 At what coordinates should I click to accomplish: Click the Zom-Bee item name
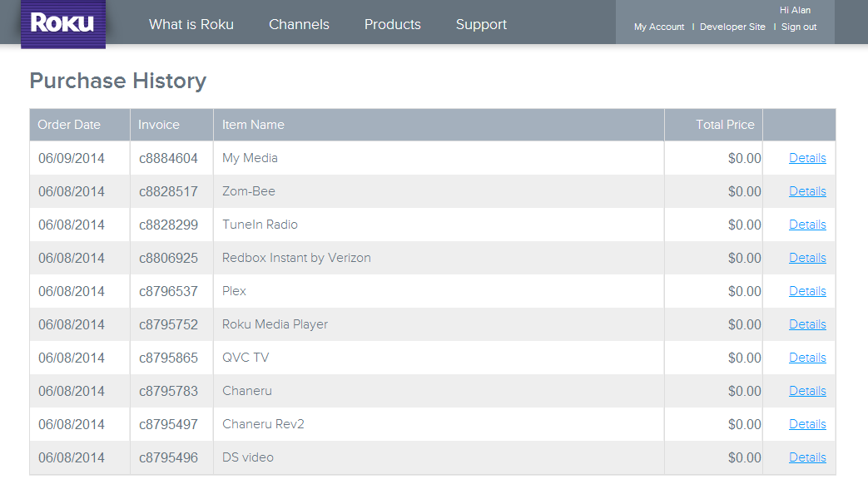point(249,191)
